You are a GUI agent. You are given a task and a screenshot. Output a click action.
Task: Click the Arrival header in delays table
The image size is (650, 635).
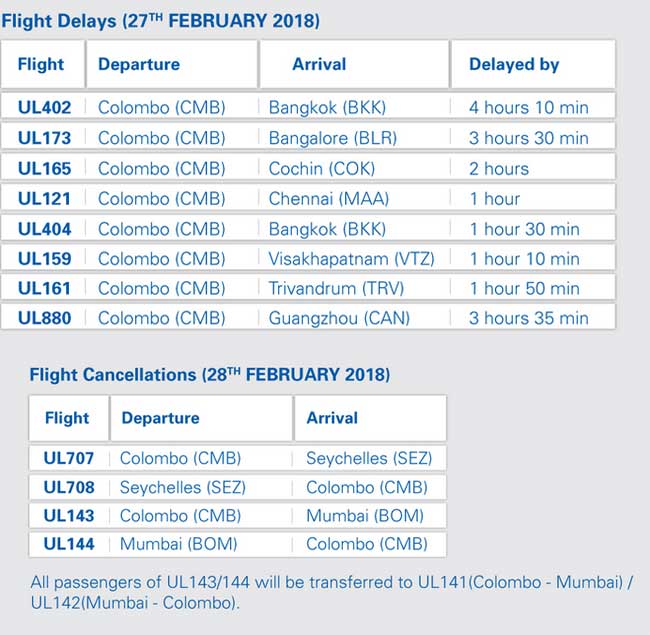point(319,64)
